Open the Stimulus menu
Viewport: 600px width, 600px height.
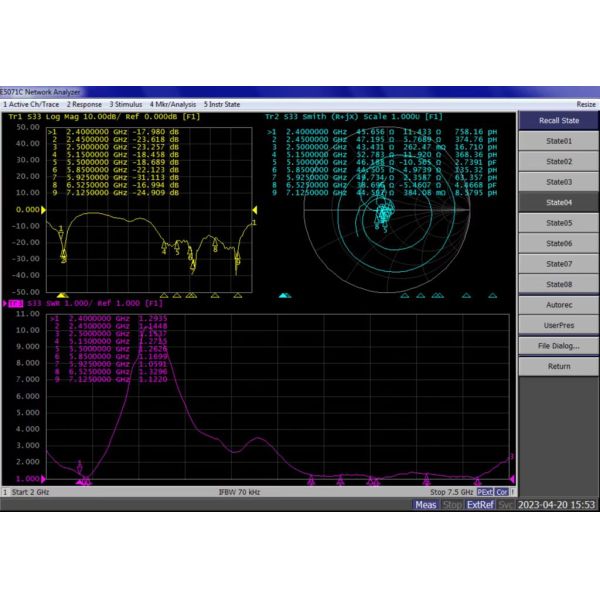125,104
